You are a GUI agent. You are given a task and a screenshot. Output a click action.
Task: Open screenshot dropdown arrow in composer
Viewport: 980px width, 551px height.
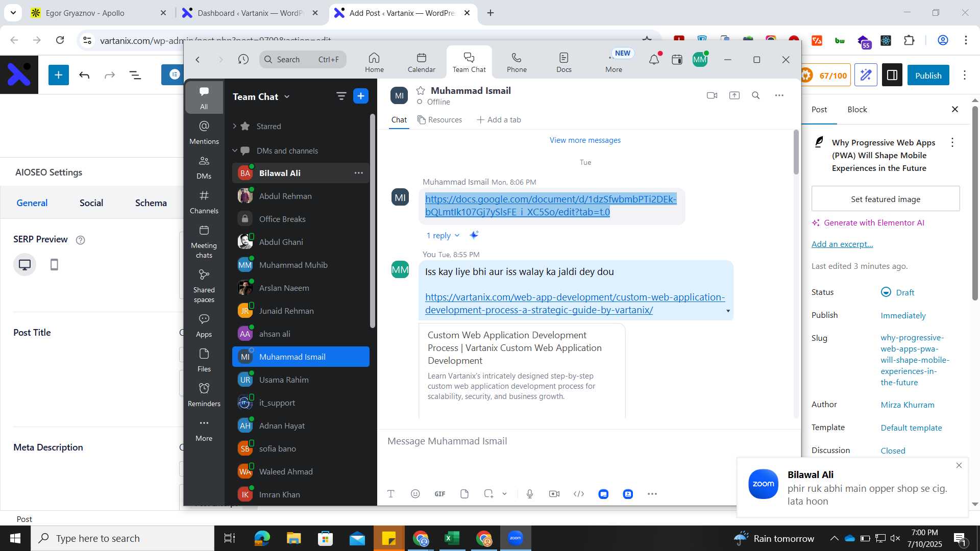coord(504,494)
